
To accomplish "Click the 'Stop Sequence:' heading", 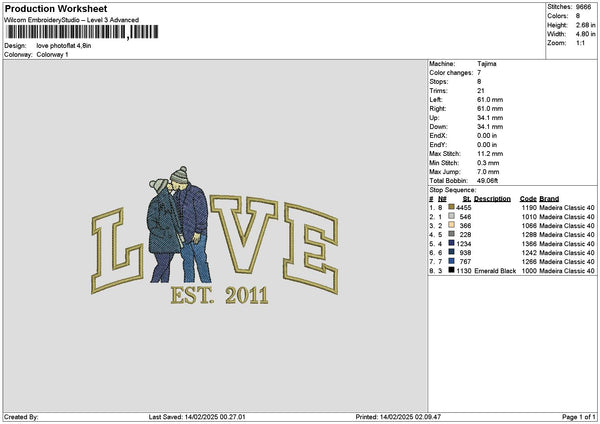I will tap(453, 190).
